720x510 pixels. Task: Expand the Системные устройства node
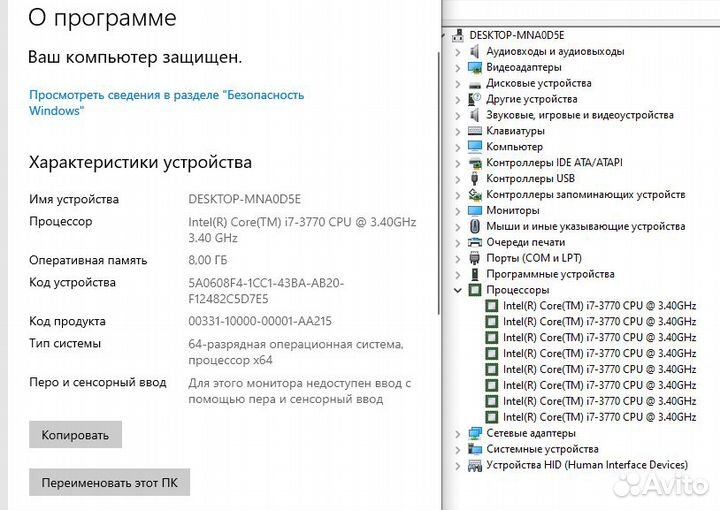(457, 450)
